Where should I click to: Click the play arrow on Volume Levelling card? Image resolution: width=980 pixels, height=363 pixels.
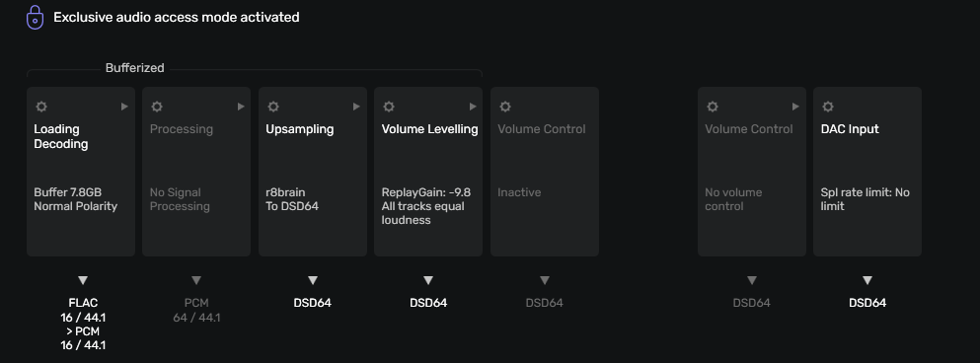(x=473, y=107)
